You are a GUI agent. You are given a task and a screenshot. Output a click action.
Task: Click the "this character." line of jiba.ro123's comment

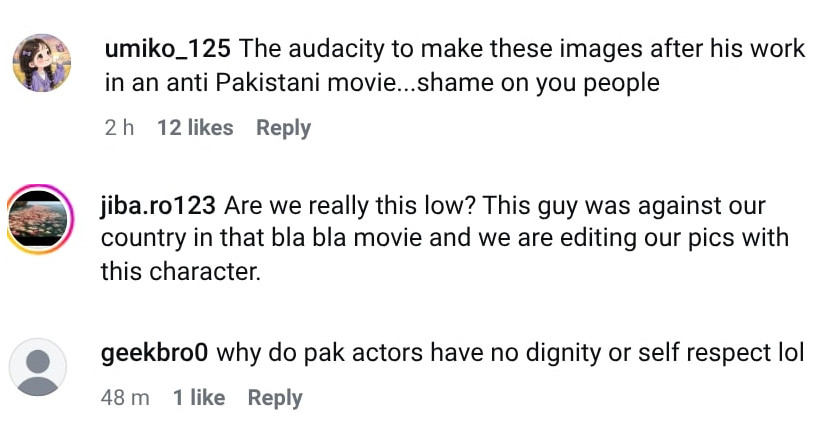(180, 271)
